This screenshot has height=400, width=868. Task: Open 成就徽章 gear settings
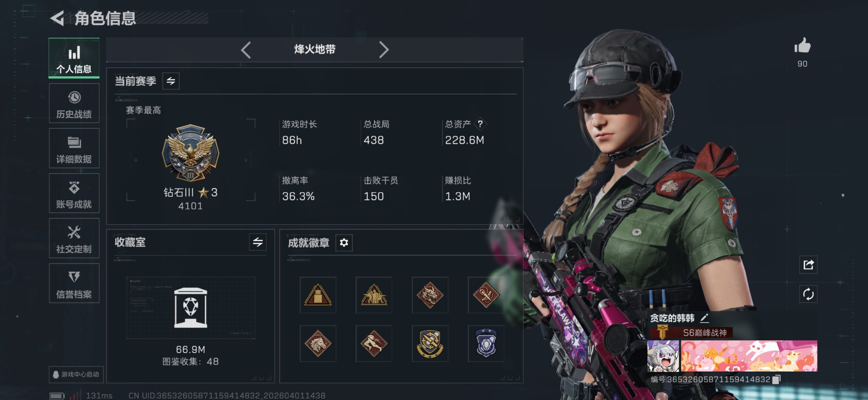pos(344,242)
